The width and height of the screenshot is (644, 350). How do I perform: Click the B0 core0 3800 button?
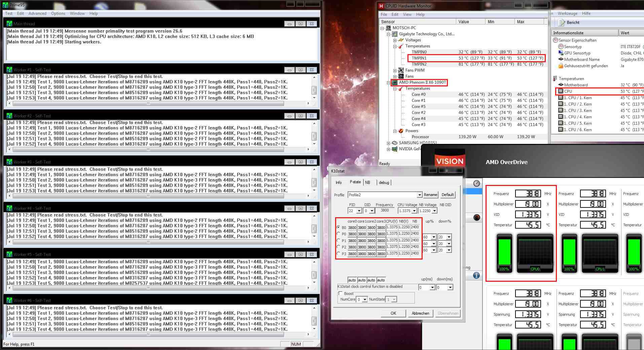coord(352,227)
